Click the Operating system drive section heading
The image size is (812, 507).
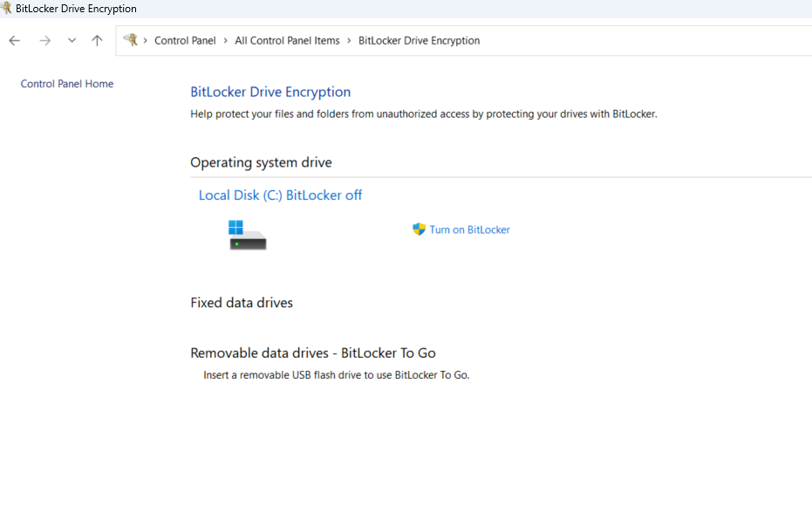(261, 162)
